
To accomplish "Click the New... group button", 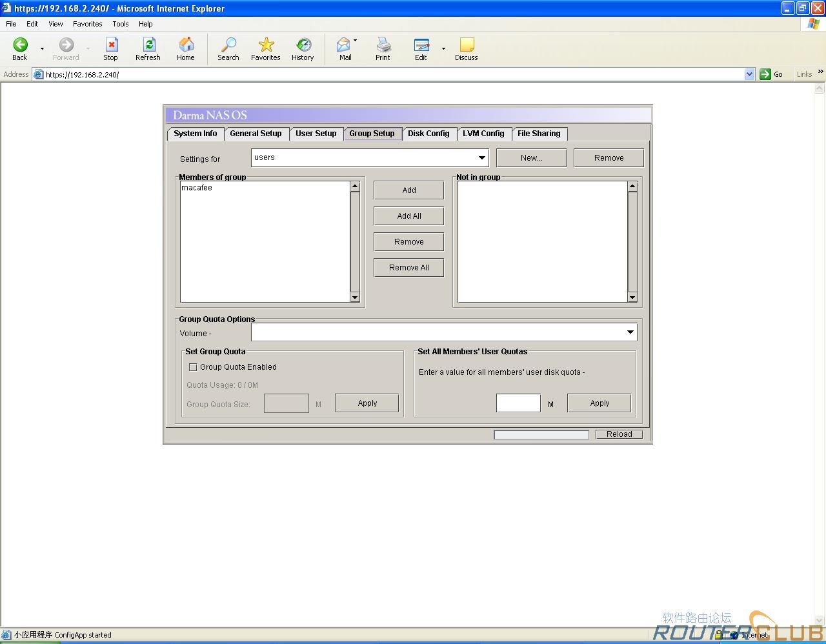I will click(x=531, y=157).
